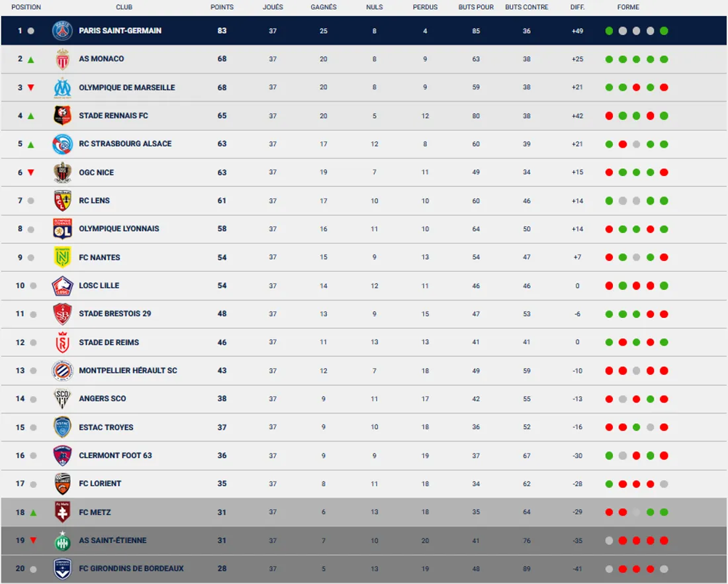The width and height of the screenshot is (728, 584).
Task: Click the Diff. column header
Action: tap(577, 7)
